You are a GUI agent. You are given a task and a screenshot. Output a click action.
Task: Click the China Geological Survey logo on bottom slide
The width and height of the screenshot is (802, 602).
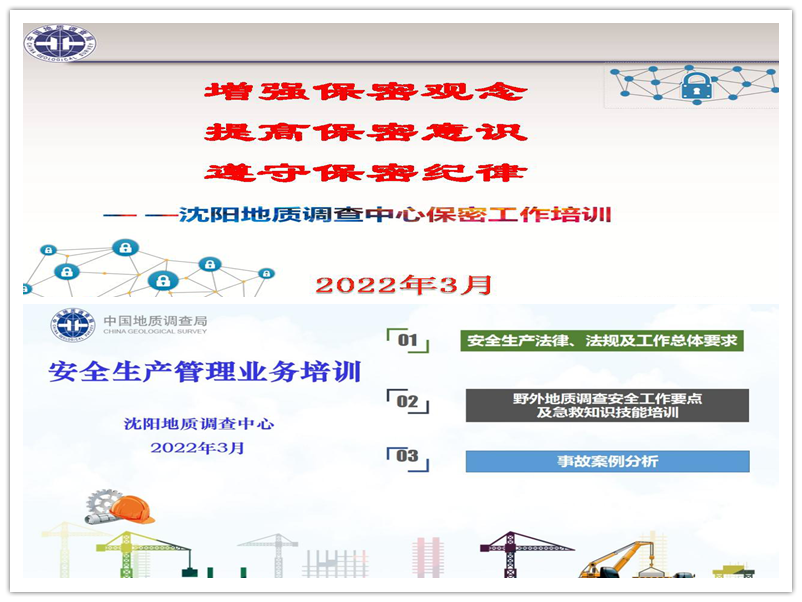point(73,325)
